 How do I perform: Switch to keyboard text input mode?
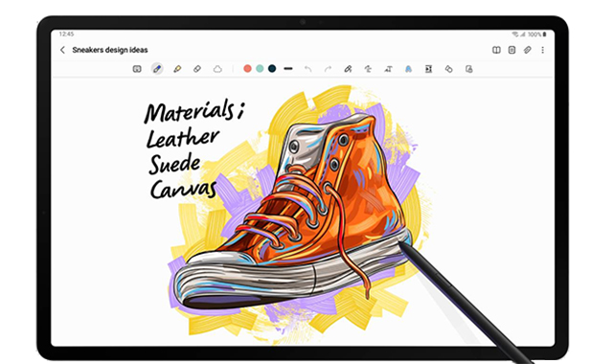click(x=137, y=69)
